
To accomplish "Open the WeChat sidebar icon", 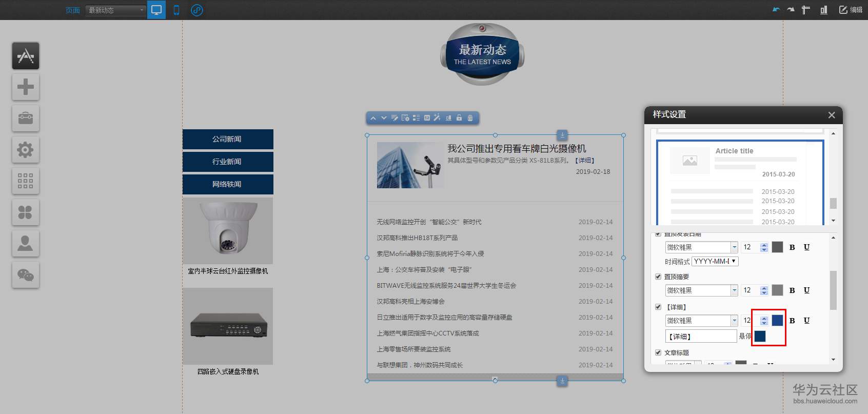I will click(26, 275).
